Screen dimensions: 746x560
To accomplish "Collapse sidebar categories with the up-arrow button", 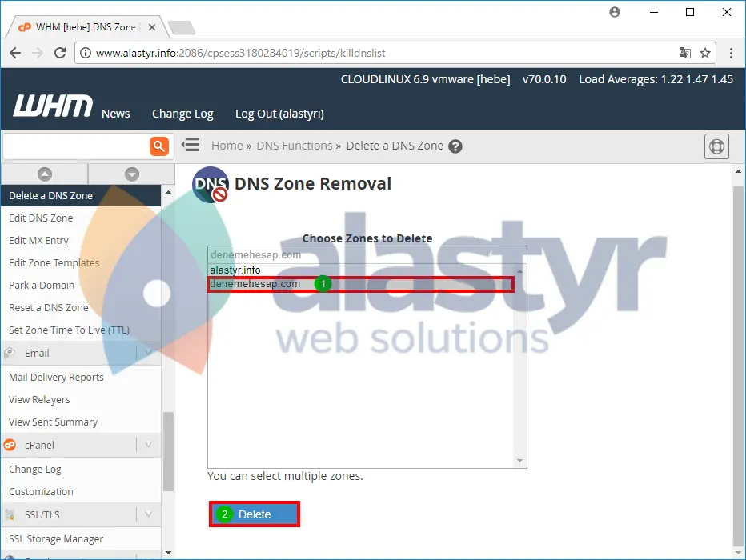I will (45, 174).
